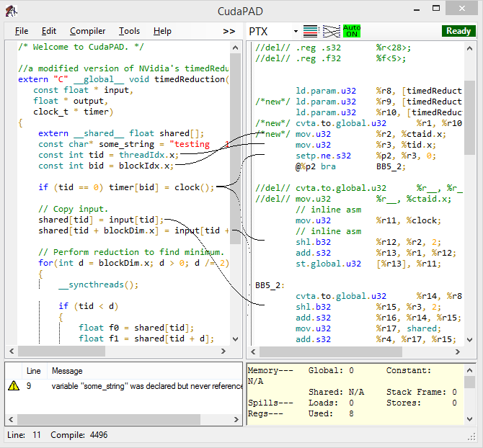The image size is (483, 448).
Task: Open the Help menu
Action: (163, 31)
